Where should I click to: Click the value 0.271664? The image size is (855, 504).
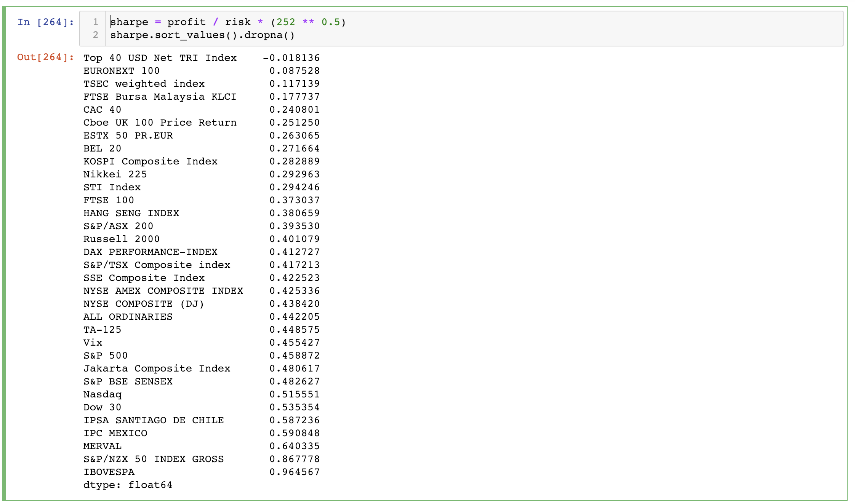pyautogui.click(x=295, y=148)
